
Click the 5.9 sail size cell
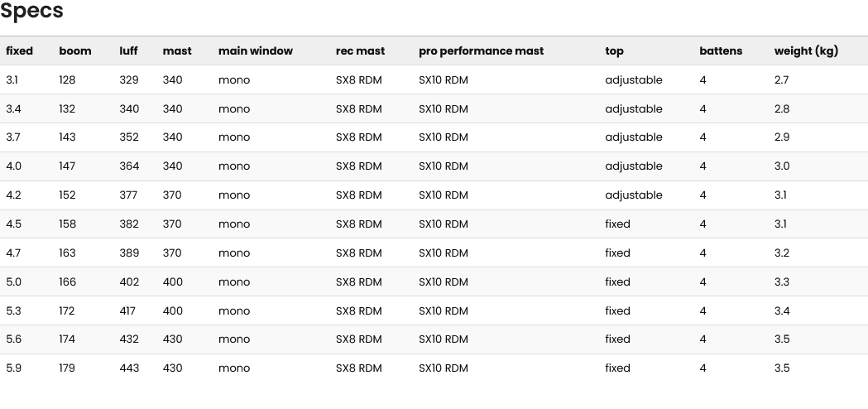click(x=13, y=368)
